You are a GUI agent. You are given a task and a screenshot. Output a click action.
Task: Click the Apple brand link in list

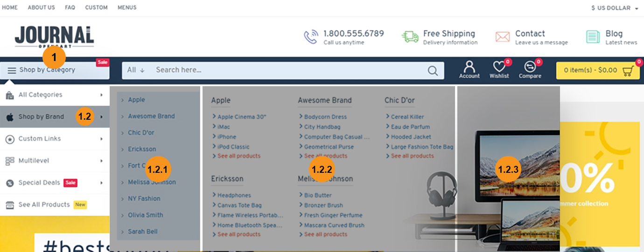click(x=136, y=100)
